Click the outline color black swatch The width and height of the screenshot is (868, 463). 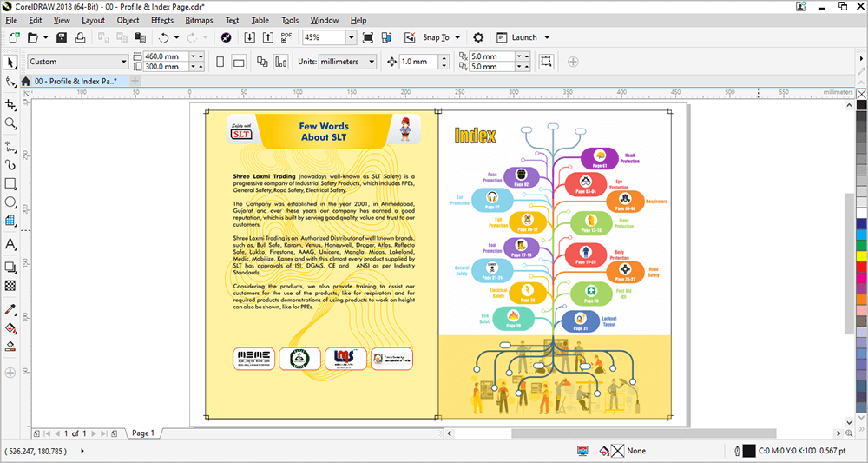(x=748, y=451)
